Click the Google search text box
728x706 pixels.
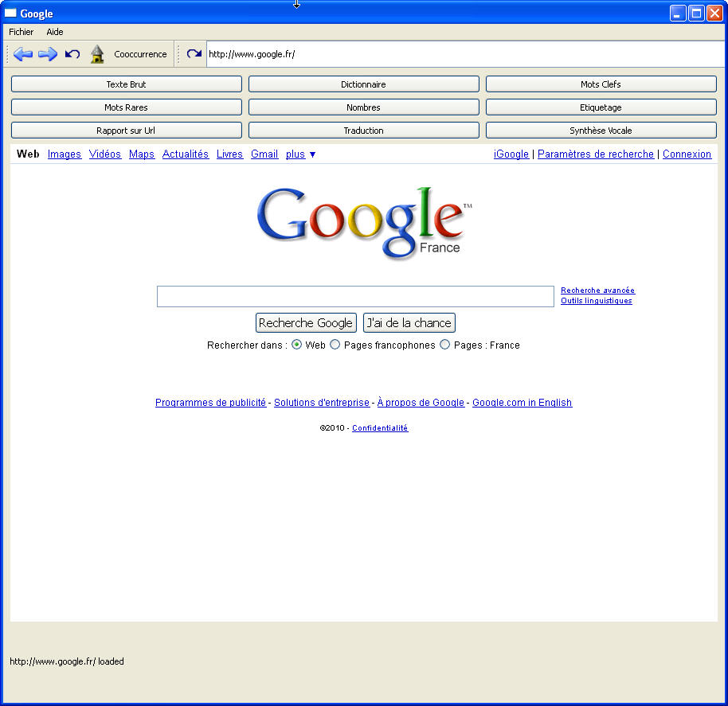coord(355,296)
